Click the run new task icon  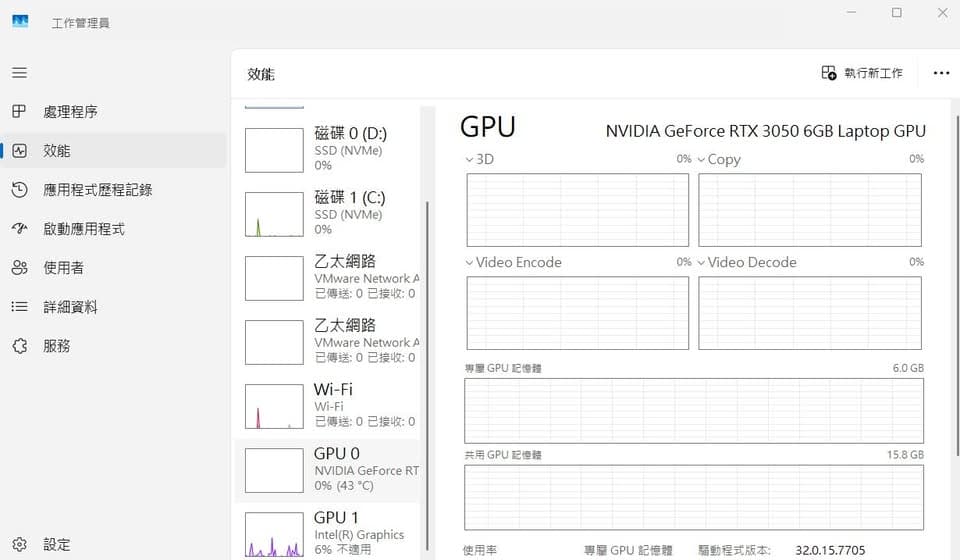pos(829,73)
